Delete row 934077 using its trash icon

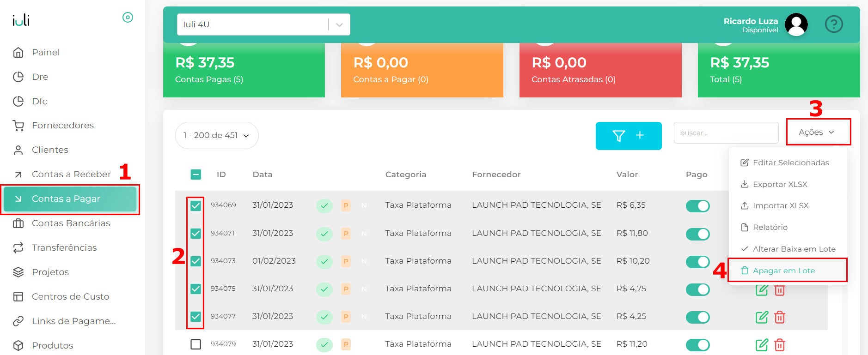click(x=780, y=317)
